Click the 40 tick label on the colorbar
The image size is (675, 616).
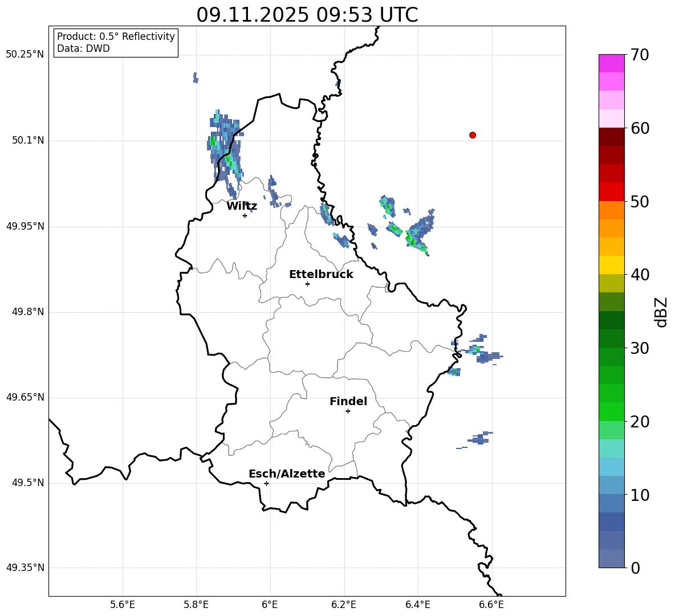(640, 275)
